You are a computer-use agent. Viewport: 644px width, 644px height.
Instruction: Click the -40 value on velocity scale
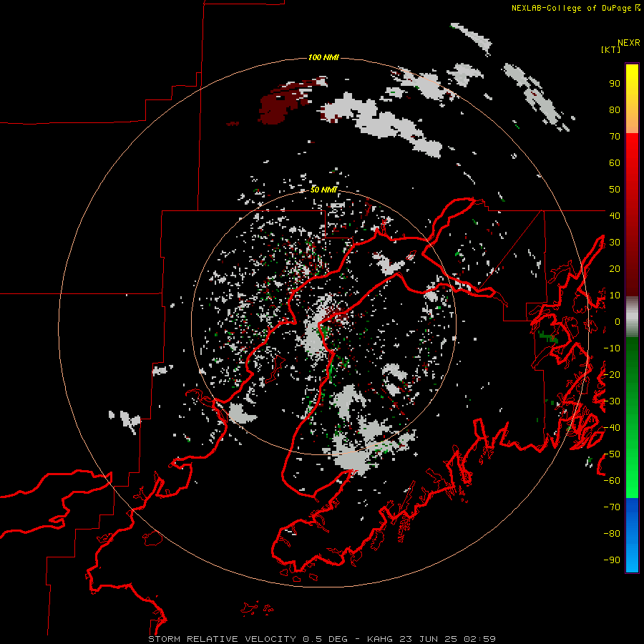pyautogui.click(x=612, y=428)
